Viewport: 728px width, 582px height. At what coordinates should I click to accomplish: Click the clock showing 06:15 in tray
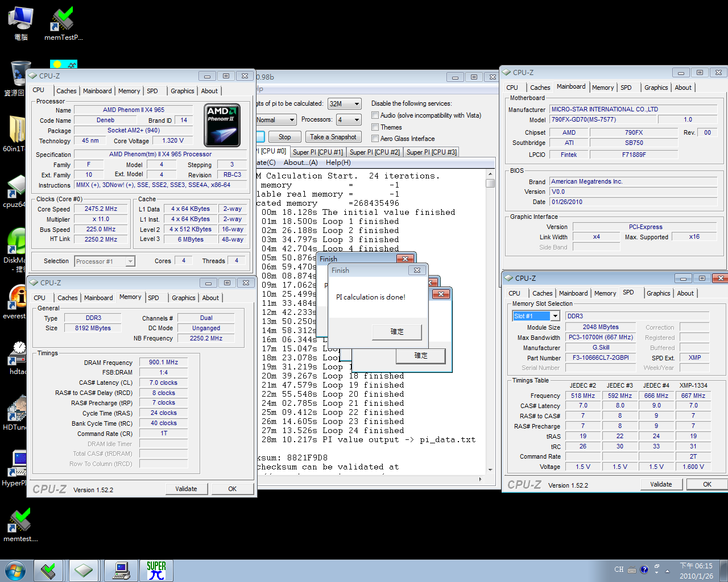click(x=696, y=571)
